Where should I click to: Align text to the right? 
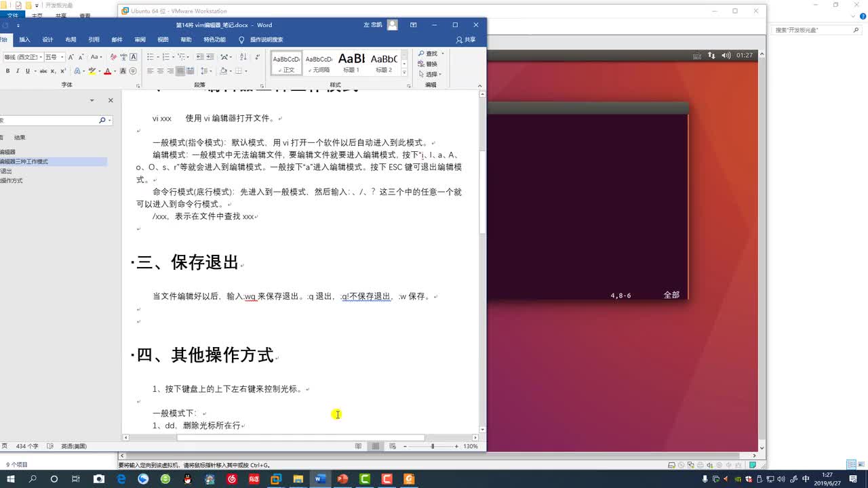tap(170, 71)
